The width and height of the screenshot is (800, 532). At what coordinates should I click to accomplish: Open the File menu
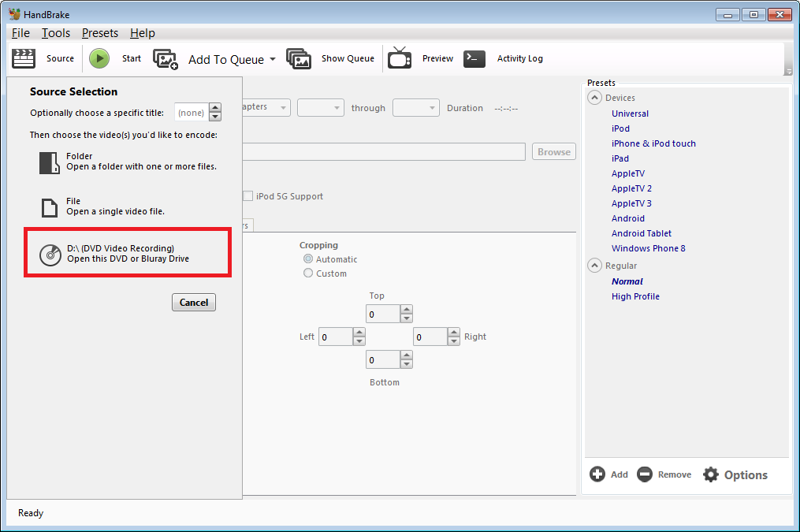(20, 33)
